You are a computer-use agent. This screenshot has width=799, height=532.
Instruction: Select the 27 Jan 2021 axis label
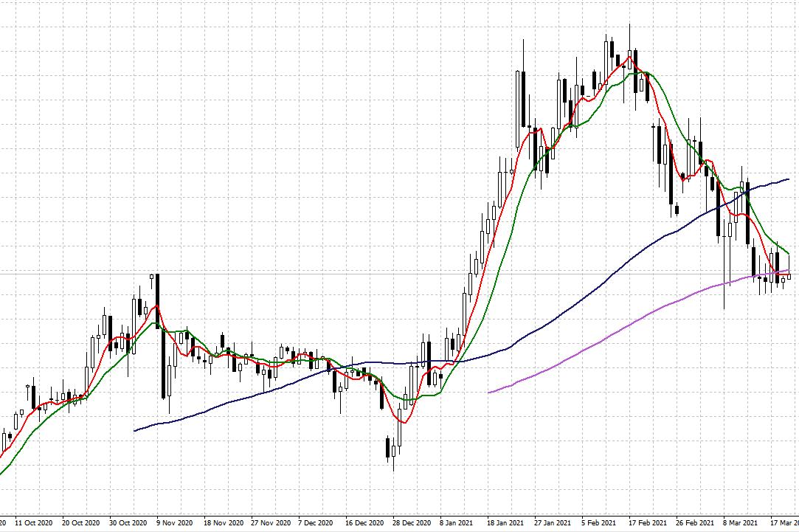553,522
